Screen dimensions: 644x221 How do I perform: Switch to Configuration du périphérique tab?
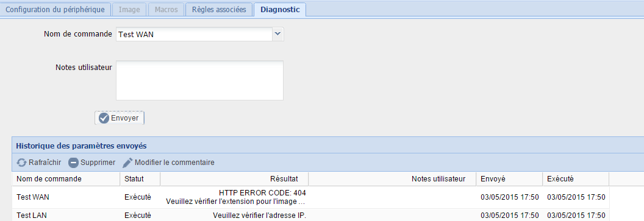(55, 9)
